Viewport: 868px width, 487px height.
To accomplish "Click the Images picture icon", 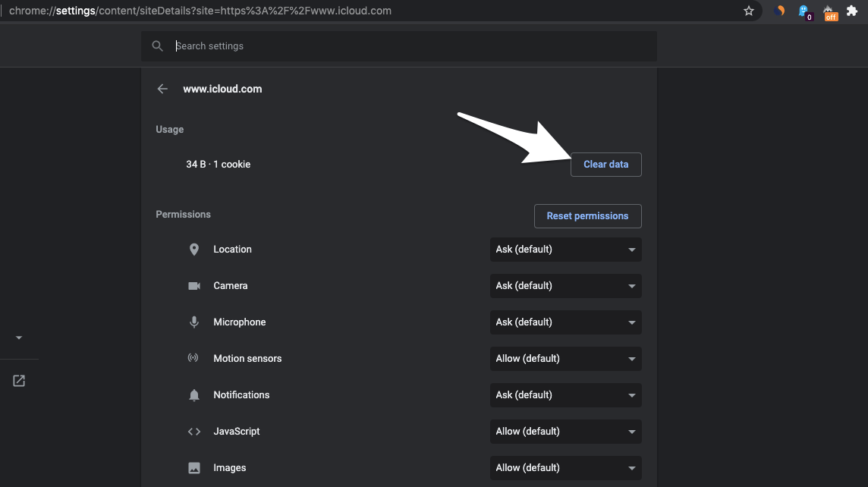I will [x=194, y=467].
